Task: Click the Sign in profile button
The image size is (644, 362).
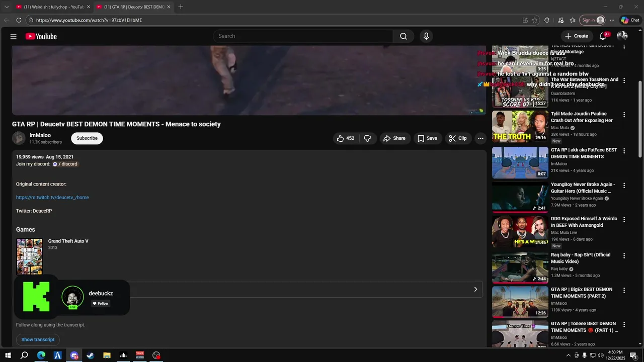Action: 592,20
